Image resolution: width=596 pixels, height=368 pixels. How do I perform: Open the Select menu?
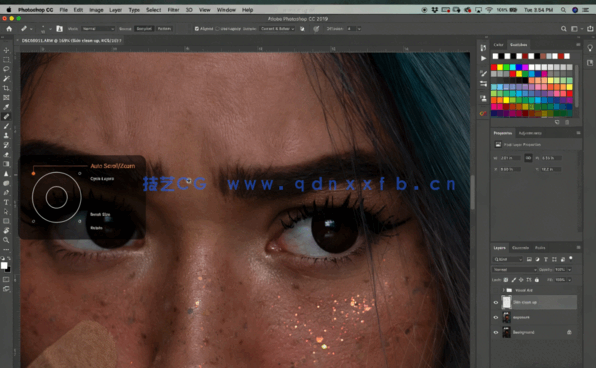pyautogui.click(x=154, y=10)
